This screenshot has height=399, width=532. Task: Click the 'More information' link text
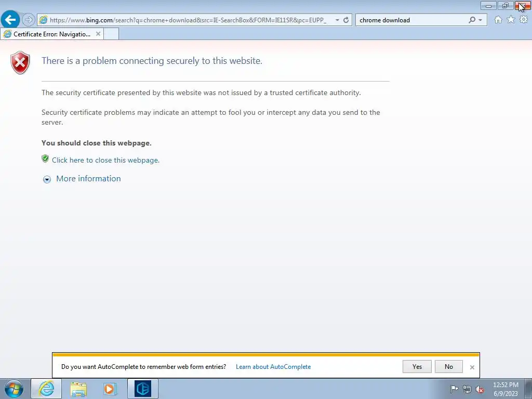click(88, 179)
